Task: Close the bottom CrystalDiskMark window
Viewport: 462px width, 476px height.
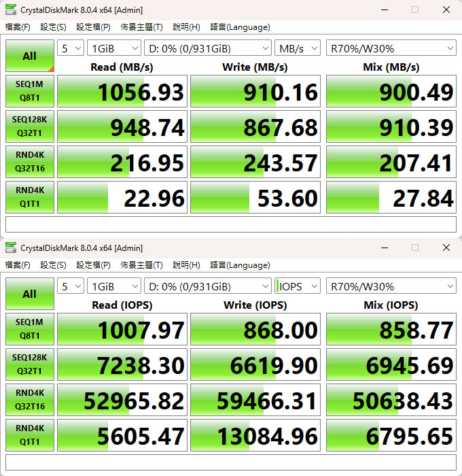Action: [x=446, y=248]
